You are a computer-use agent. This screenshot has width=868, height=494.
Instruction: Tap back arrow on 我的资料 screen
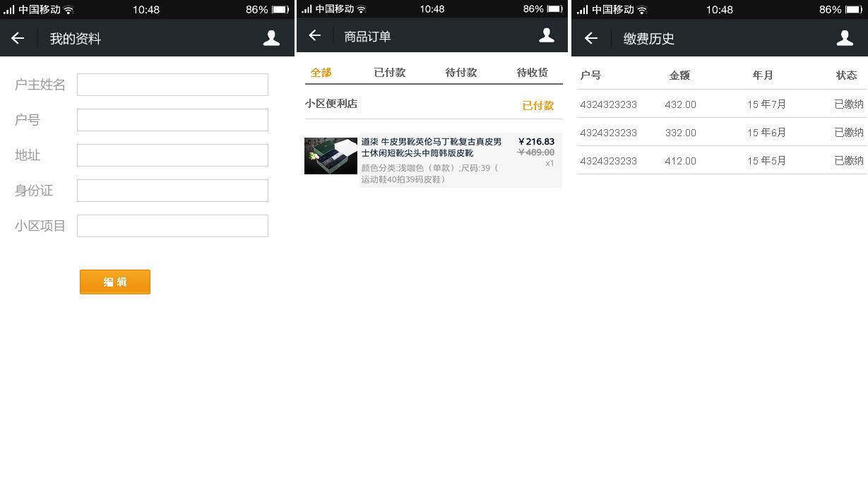coord(18,39)
